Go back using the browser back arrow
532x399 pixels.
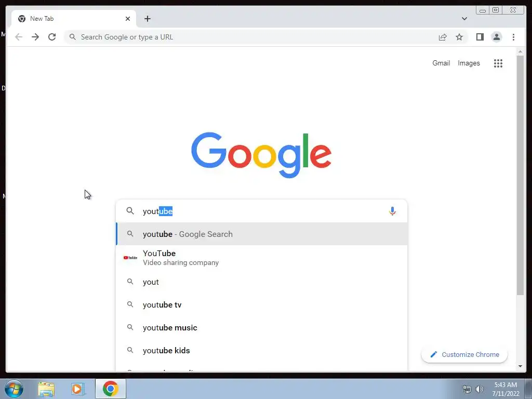19,37
